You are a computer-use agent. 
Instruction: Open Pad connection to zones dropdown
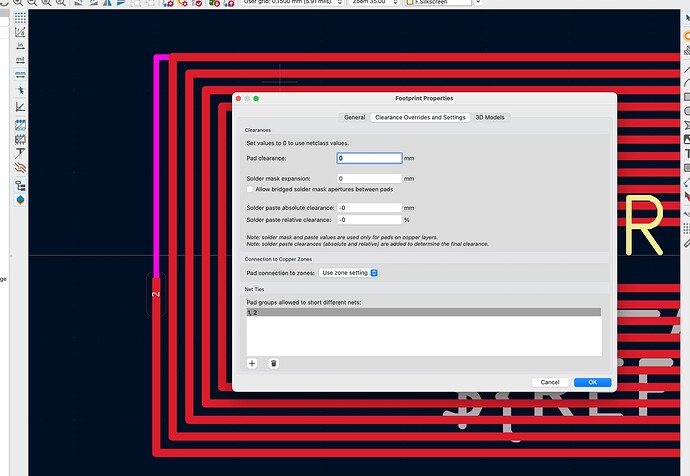point(348,273)
